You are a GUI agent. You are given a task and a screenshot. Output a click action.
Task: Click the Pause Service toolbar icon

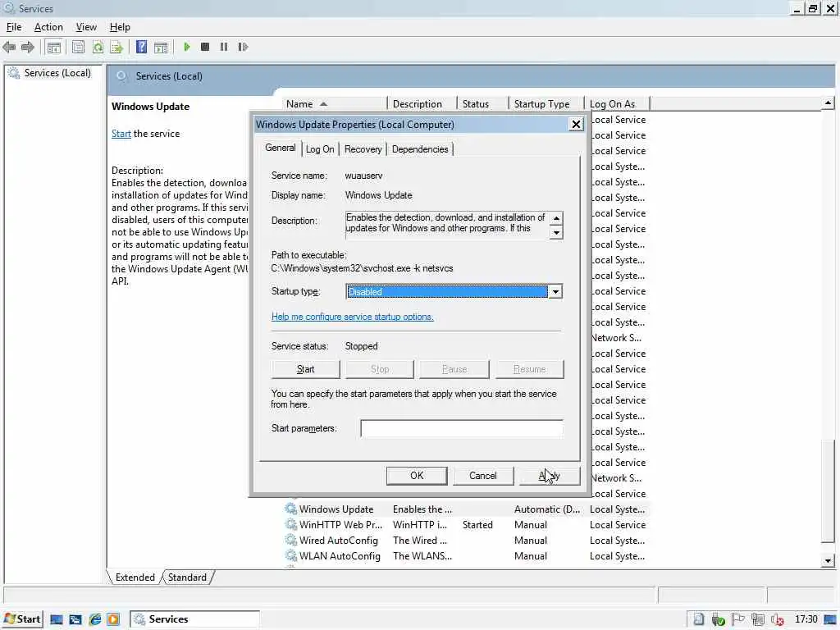pos(224,47)
